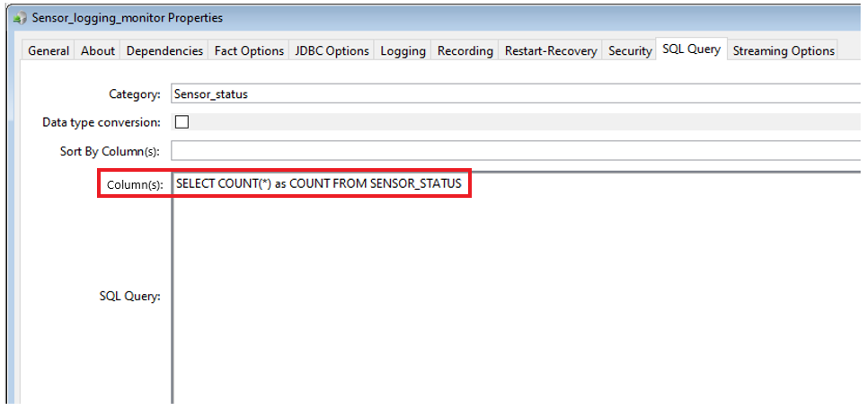868x410 pixels.
Task: Go to the JDBC Options tab
Action: click(332, 51)
